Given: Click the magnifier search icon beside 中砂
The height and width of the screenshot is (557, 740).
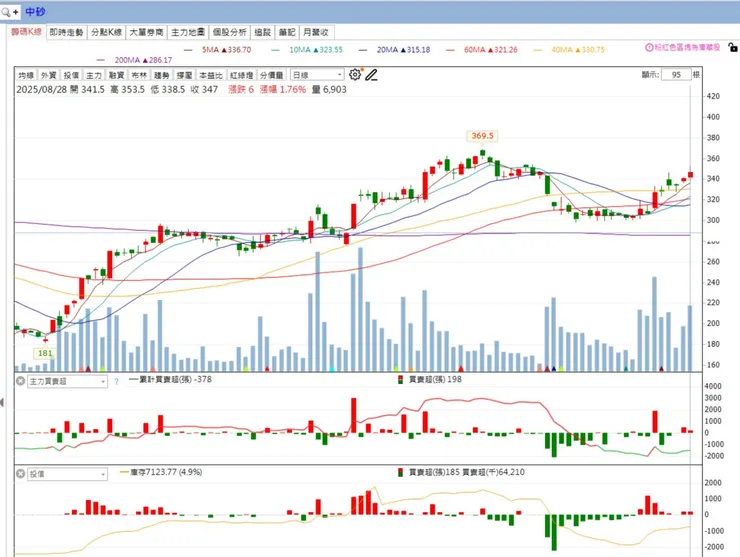Looking at the screenshot, I should click(x=6, y=12).
